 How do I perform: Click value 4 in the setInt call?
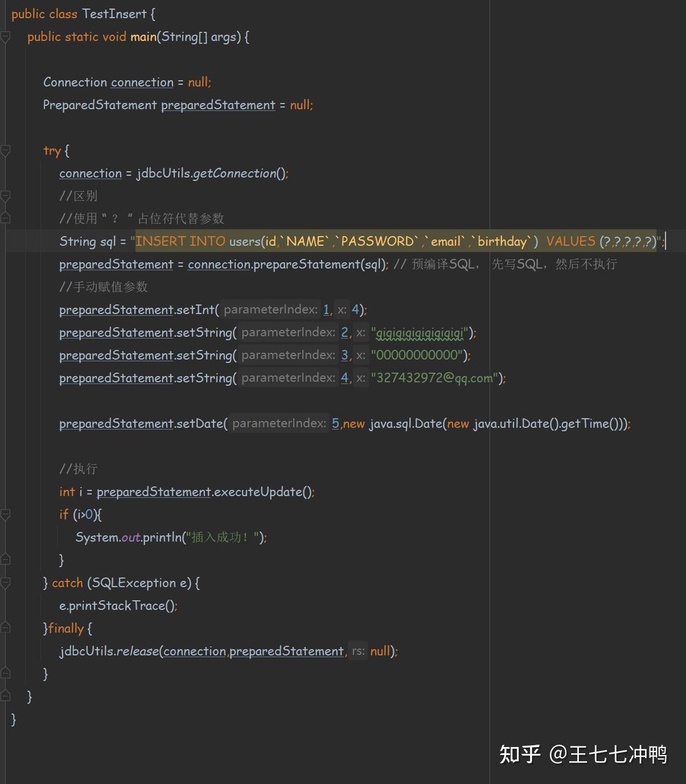point(355,310)
